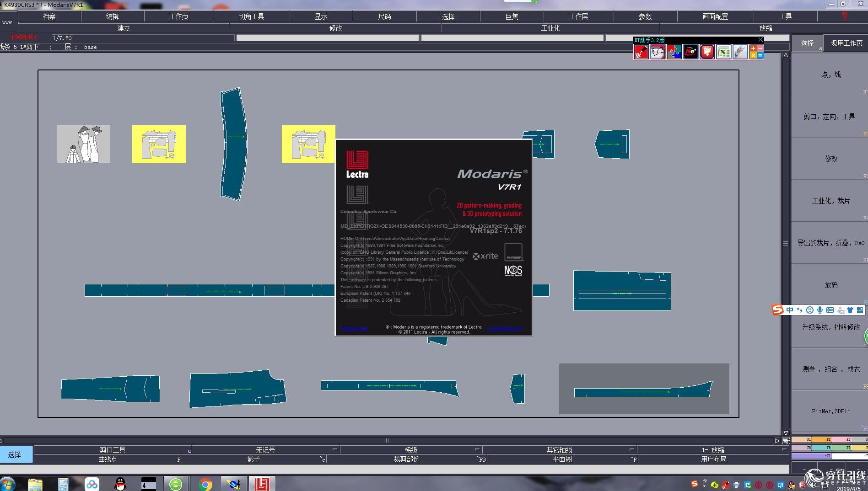Activate Sogou voice input microphone
Image resolution: width=868 pixels, height=491 pixels.
pyautogui.click(x=820, y=310)
